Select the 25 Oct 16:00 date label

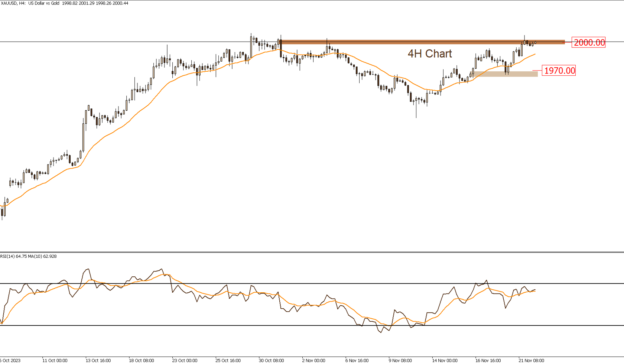(228, 360)
